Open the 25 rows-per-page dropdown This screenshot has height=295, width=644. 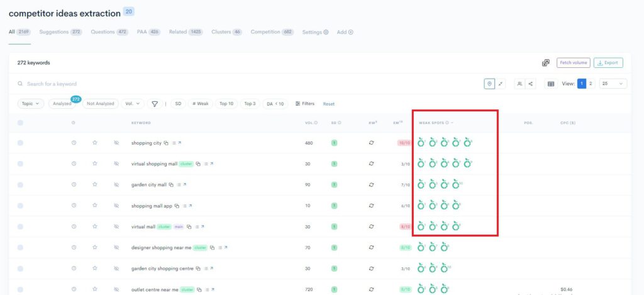point(613,84)
